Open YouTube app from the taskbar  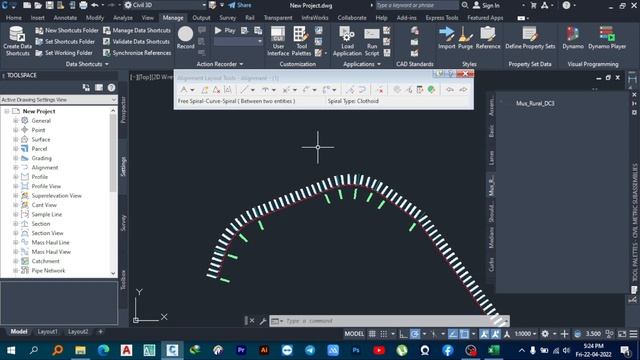[379, 350]
